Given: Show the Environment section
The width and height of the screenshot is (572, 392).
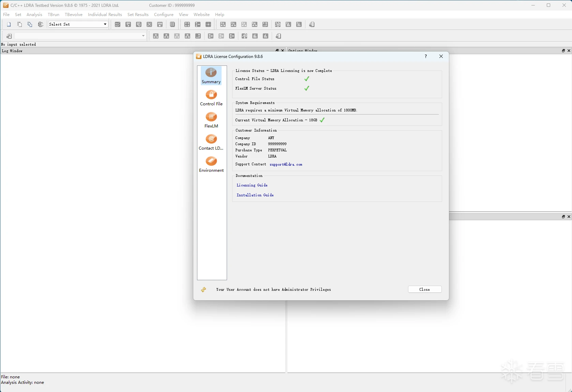Looking at the screenshot, I should (x=211, y=164).
